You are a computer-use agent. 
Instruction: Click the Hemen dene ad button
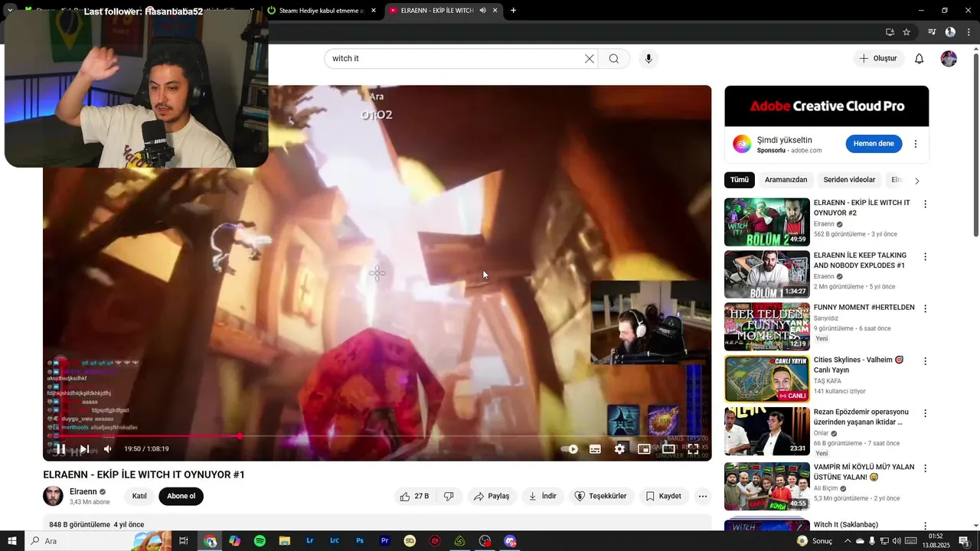[x=874, y=144]
